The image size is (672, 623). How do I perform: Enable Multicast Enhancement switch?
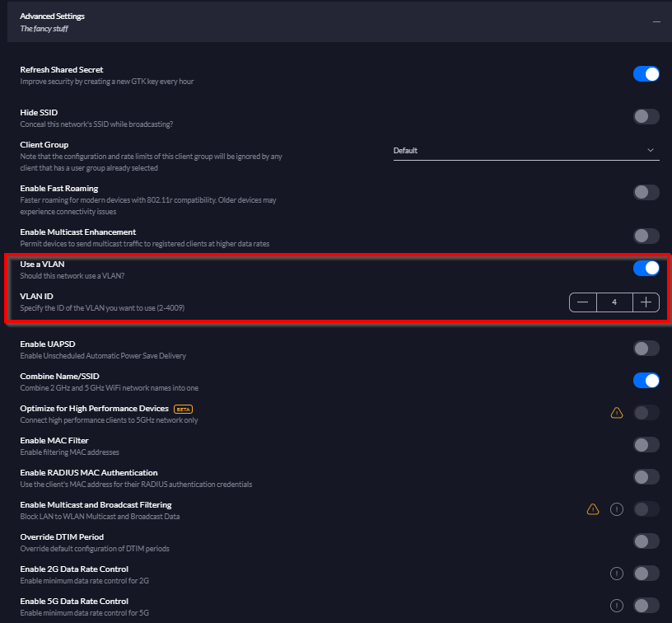point(646,237)
